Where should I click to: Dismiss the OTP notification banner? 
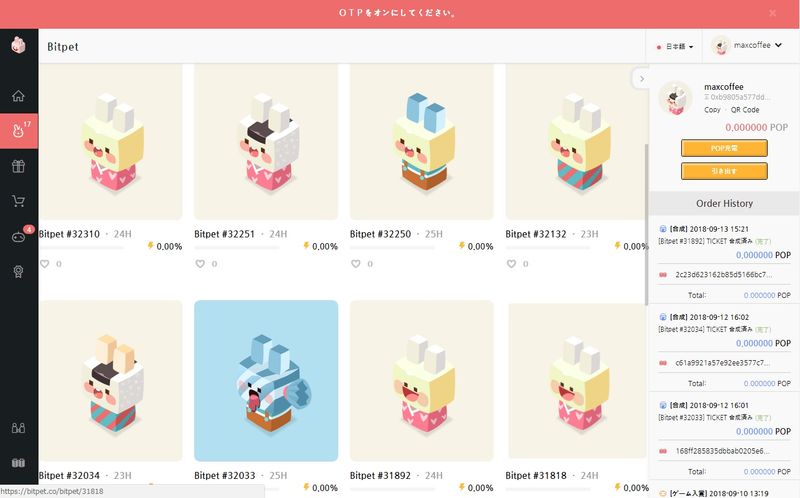(x=772, y=13)
